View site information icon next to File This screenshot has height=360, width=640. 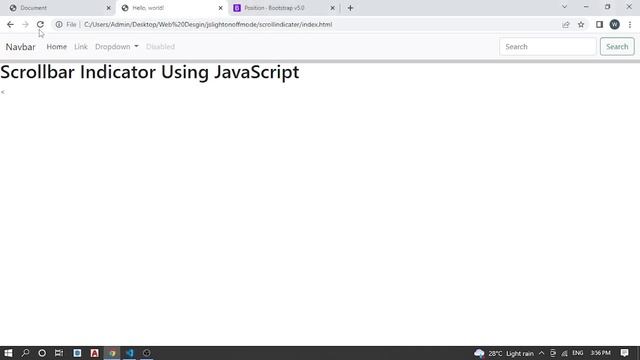coord(59,24)
